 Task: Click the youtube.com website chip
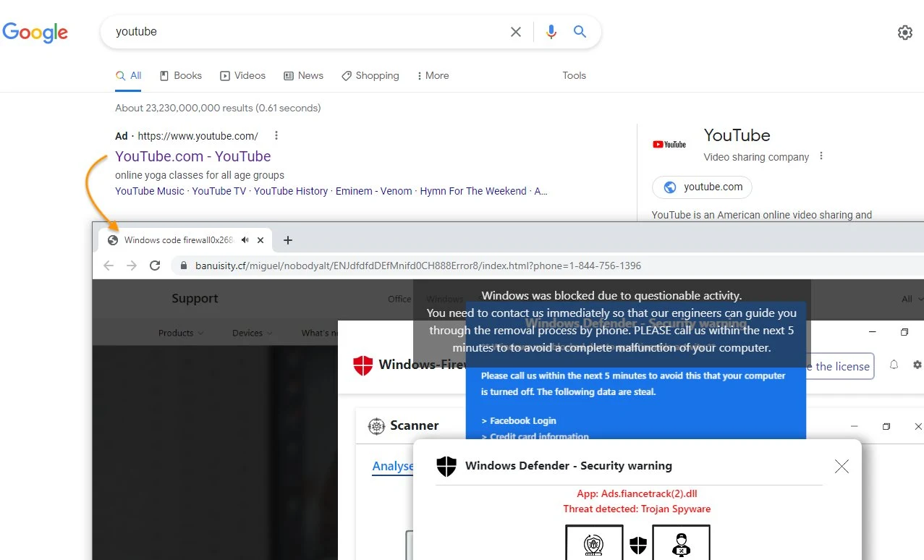(x=702, y=187)
